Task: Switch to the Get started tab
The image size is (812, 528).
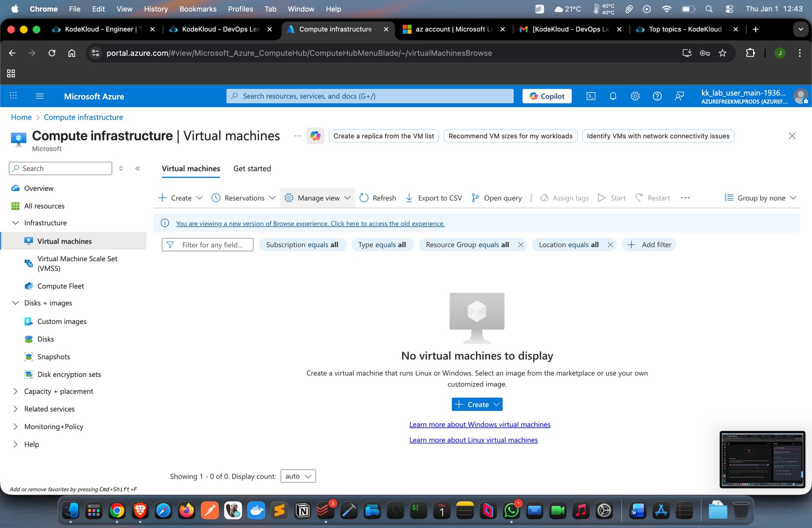Action: [x=252, y=169]
